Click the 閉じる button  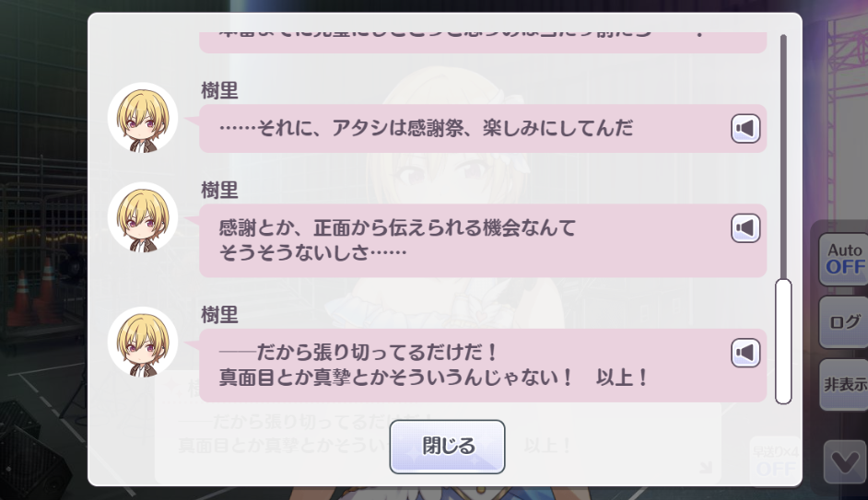[x=447, y=447]
